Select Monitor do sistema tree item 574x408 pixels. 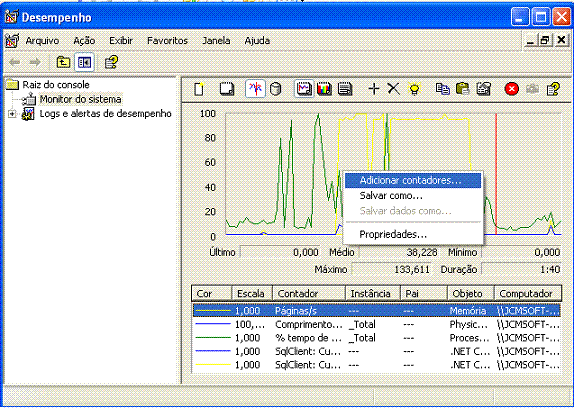coord(80,99)
